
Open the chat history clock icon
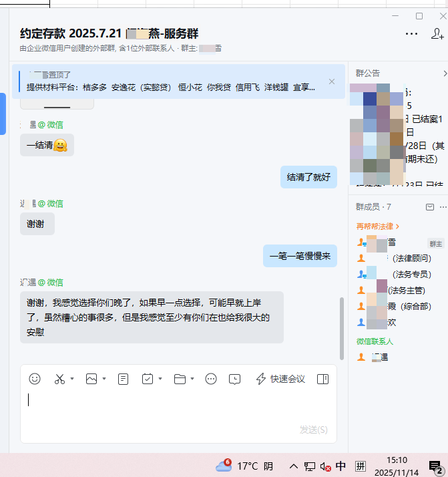tap(234, 379)
